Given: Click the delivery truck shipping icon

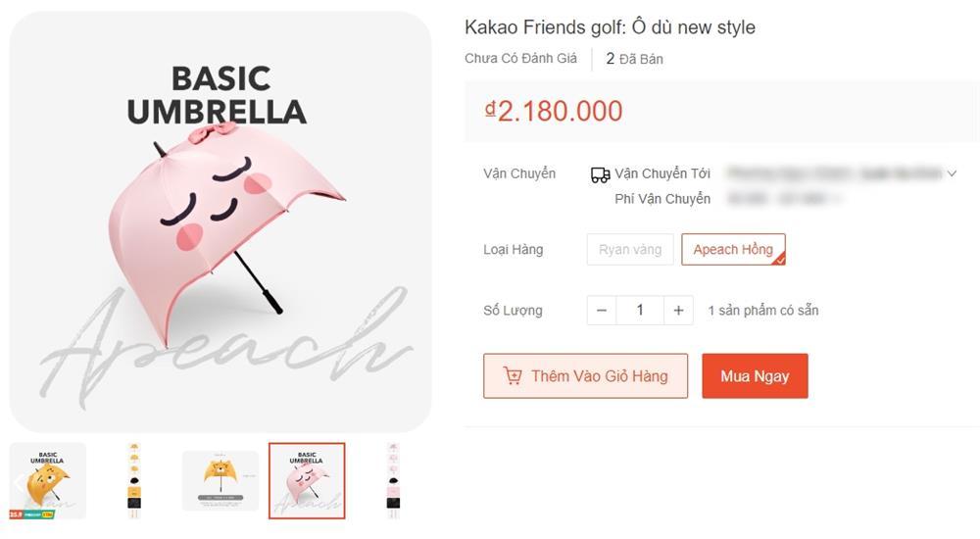Looking at the screenshot, I should pos(600,174).
